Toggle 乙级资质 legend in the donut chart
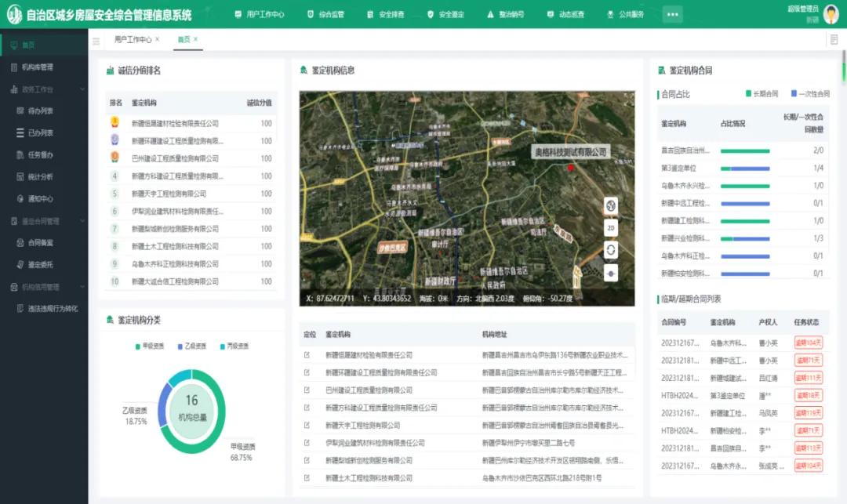This screenshot has height=504, width=847. click(x=191, y=346)
